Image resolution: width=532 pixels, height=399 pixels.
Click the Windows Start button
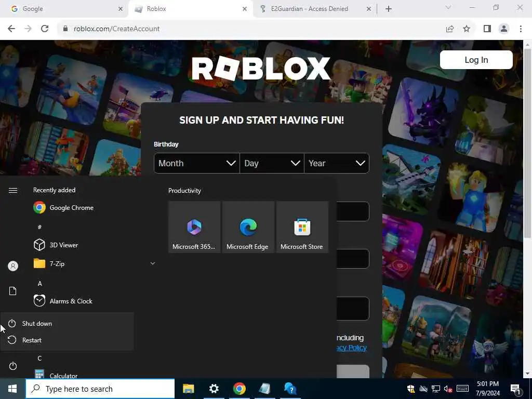tap(12, 389)
